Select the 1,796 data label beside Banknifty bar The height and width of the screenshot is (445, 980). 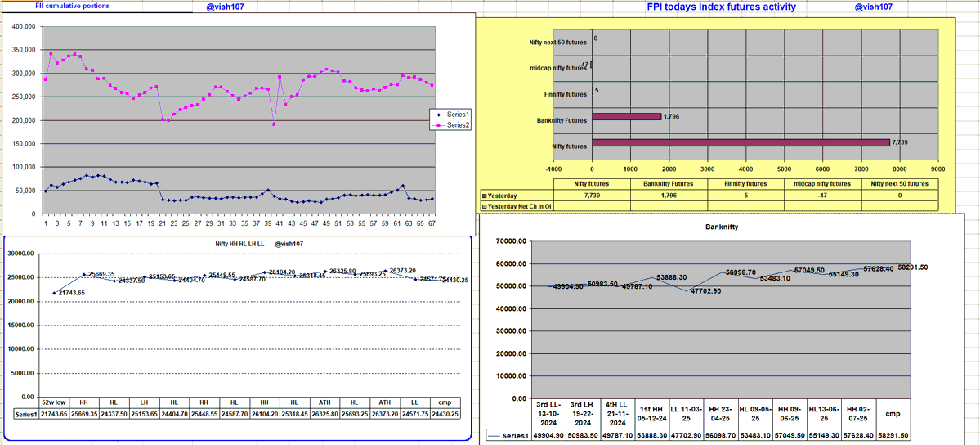click(670, 116)
